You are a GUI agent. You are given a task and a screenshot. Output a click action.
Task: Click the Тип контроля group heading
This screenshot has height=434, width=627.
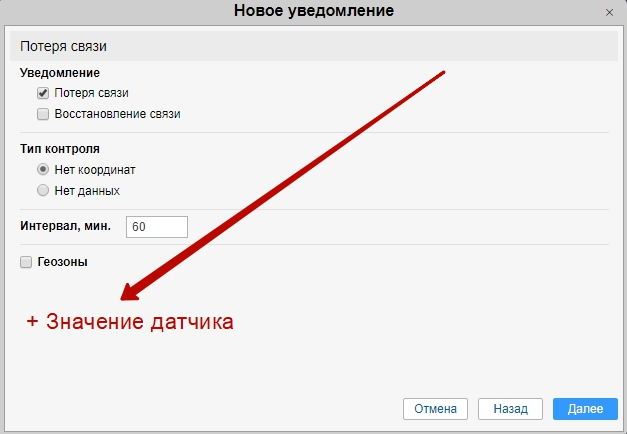point(60,149)
